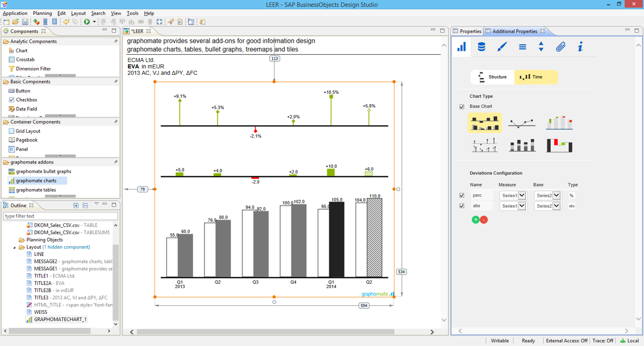Viewport: 644px width, 346px height.
Task: Click the Maximize component toolbar icon
Action: coord(159,22)
